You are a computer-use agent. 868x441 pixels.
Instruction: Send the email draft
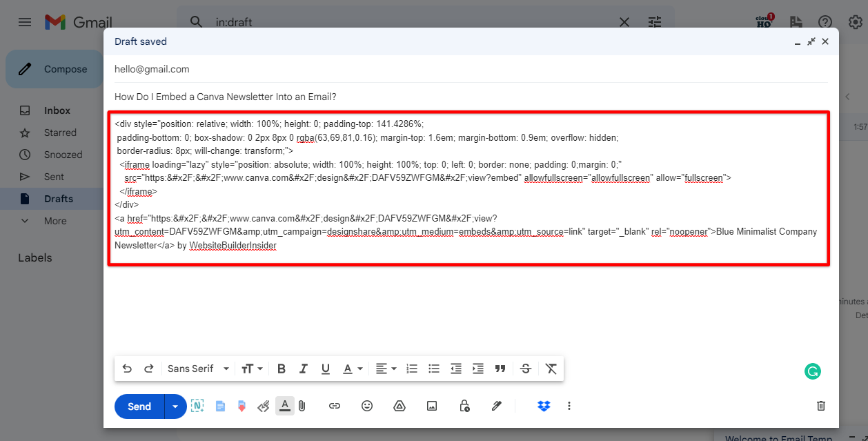pos(138,406)
